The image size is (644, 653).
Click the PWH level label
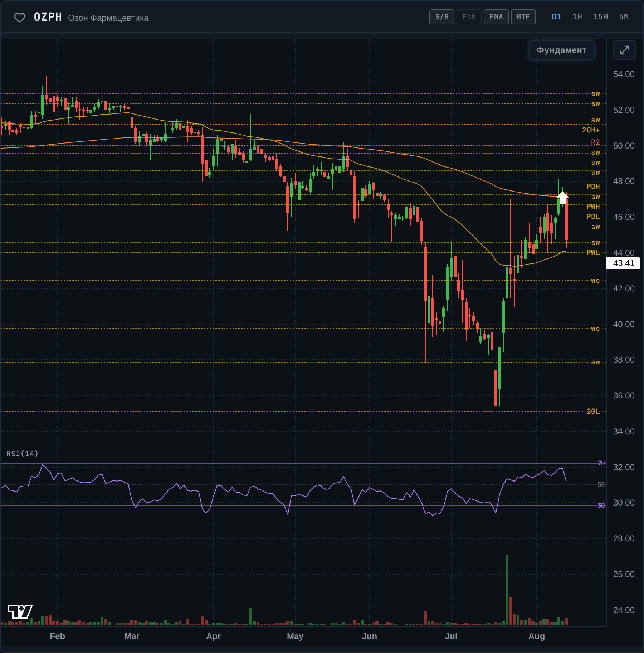[x=593, y=207]
